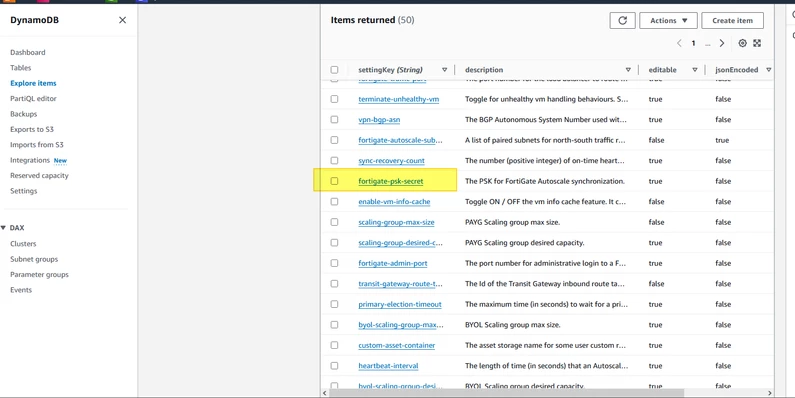Screen dimensions: 795x398
Task: Check the enable-vm-info-cache row
Action: 334,202
